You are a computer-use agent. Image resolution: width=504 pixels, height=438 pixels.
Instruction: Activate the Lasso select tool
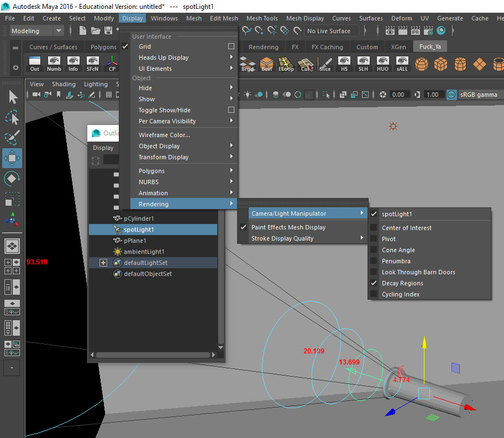[x=12, y=117]
